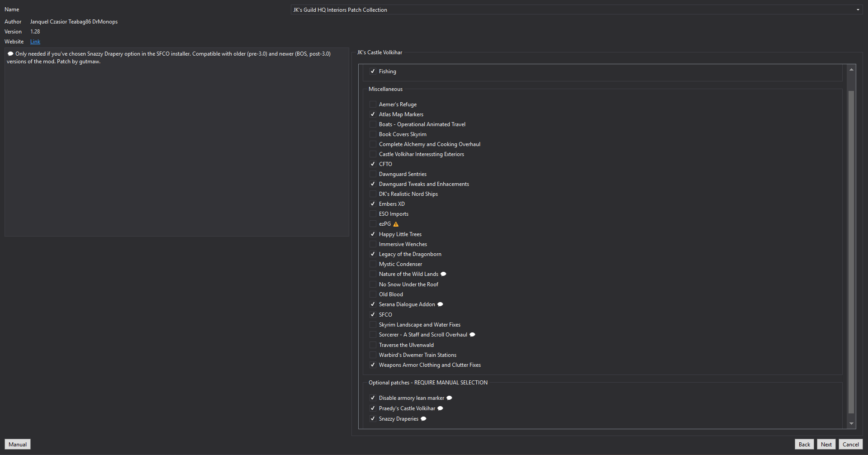Toggle the Legacy of the Dragonborn checkbox
This screenshot has width=868, height=455.
coord(373,254)
